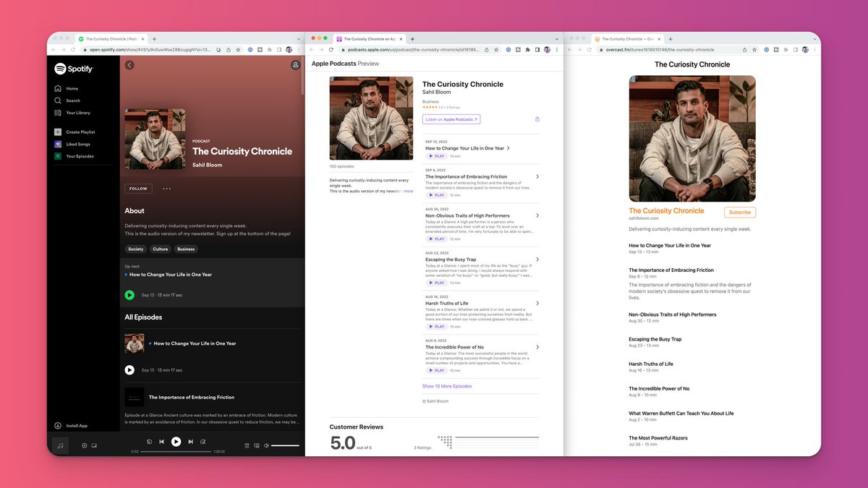Expand Show 10 More Episodes list
The image size is (868, 488).
coord(447,386)
